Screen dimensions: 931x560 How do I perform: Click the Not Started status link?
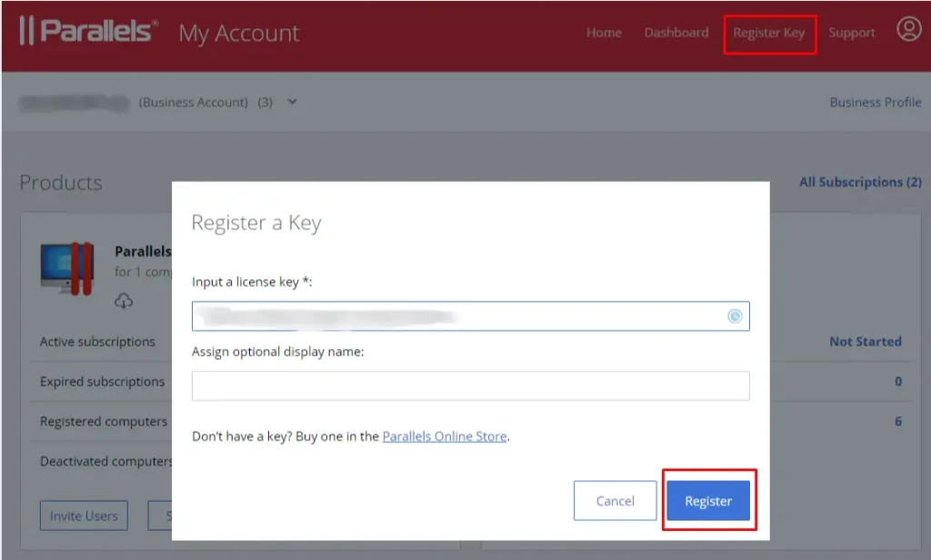click(865, 342)
